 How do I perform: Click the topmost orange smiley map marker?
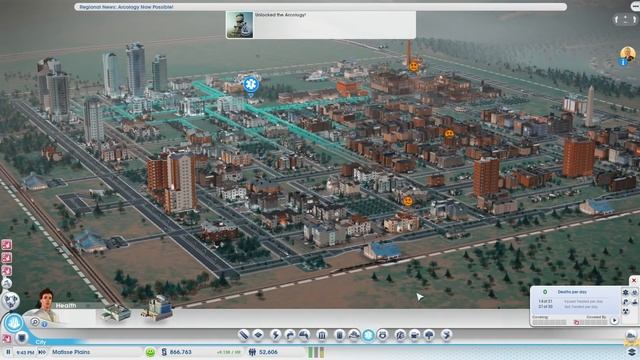[413, 66]
